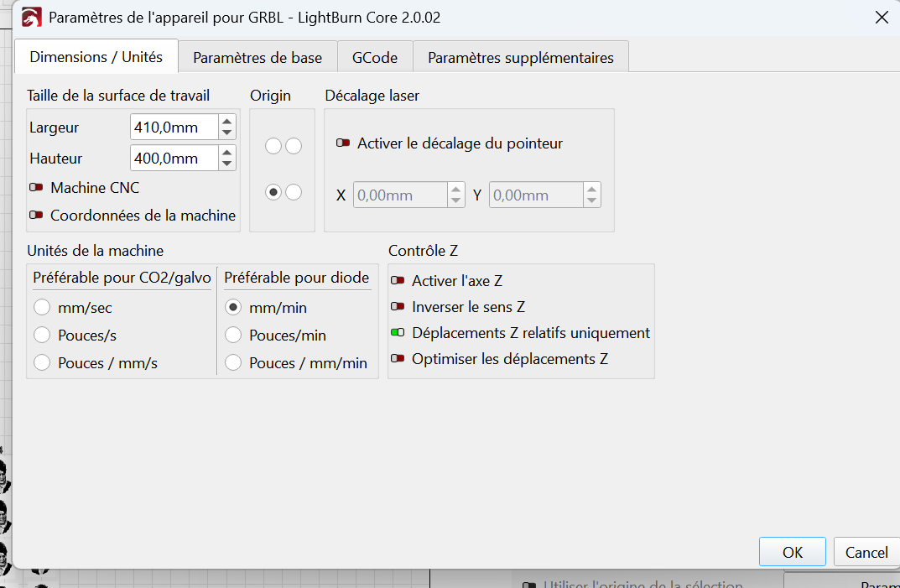Click the Largeur width input field
The image size is (900, 588).
click(174, 127)
